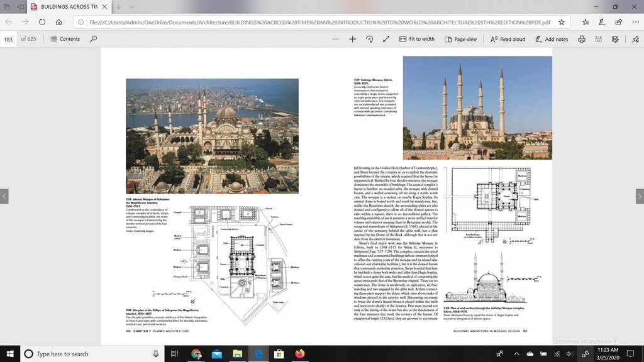Rotate the PDF page
The height and width of the screenshot is (362, 644).
point(369,39)
